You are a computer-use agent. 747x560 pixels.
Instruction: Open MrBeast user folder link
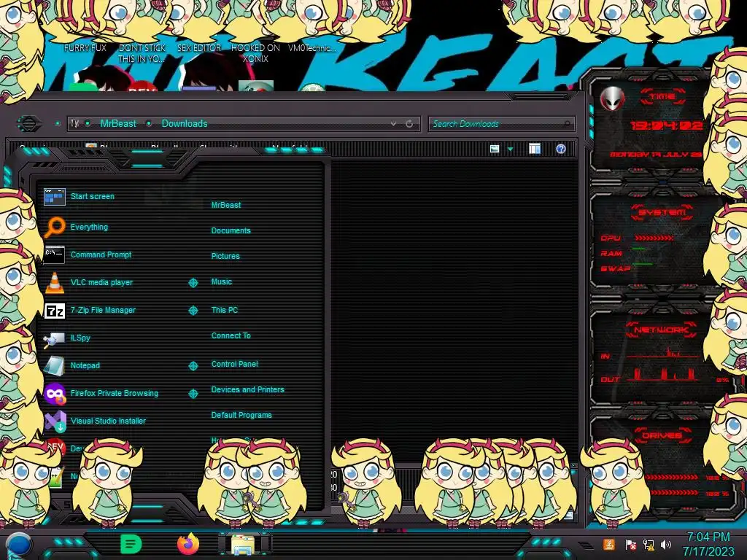point(226,205)
